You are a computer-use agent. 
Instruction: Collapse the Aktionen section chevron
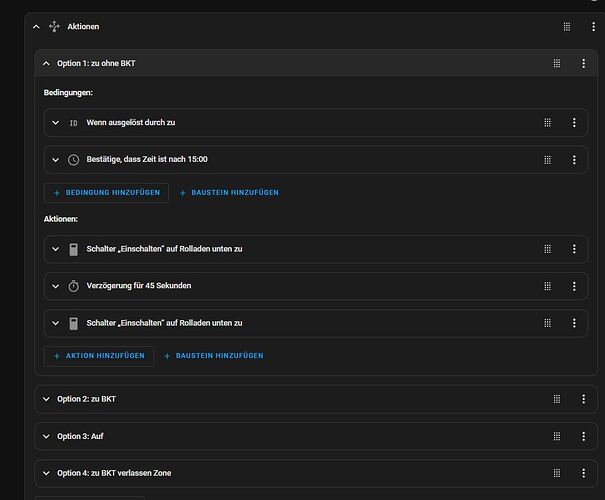click(36, 27)
